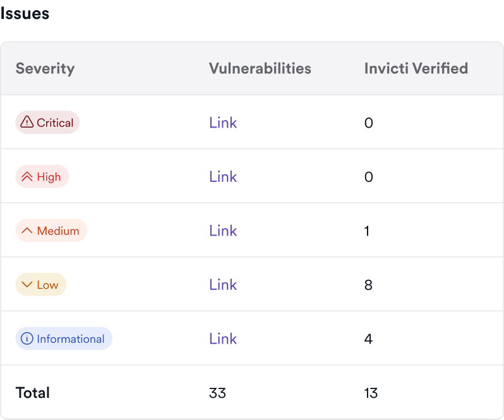Click the total vulnerabilities count 33

(217, 393)
